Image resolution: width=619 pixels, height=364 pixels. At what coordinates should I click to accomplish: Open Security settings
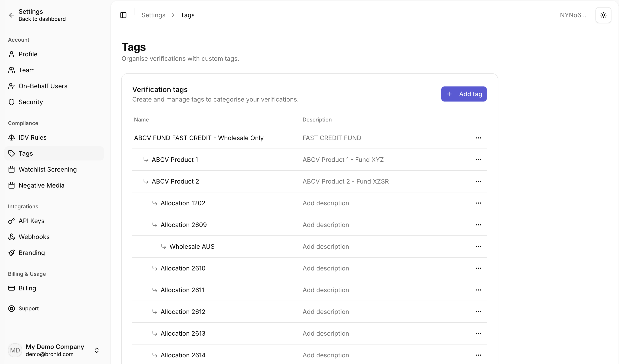(x=54, y=102)
